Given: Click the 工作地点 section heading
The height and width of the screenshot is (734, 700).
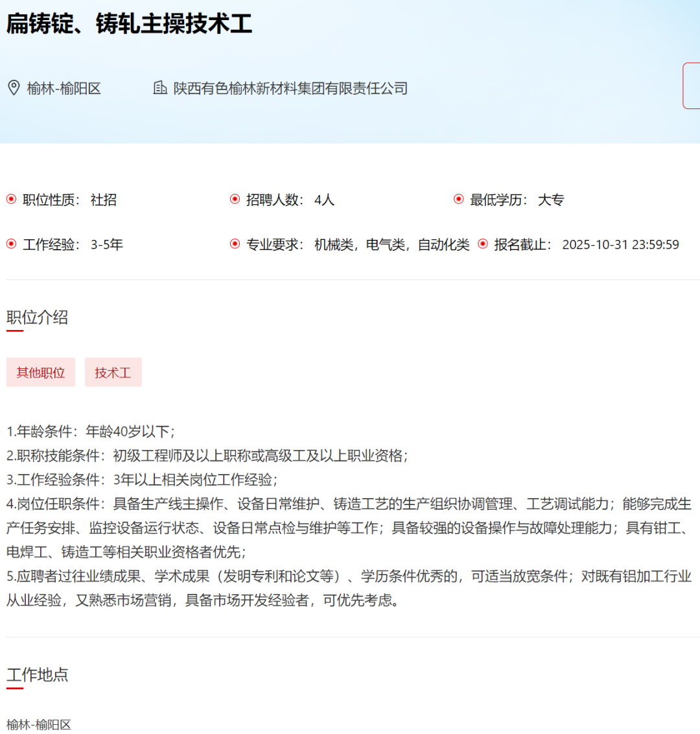Looking at the screenshot, I should click(37, 674).
